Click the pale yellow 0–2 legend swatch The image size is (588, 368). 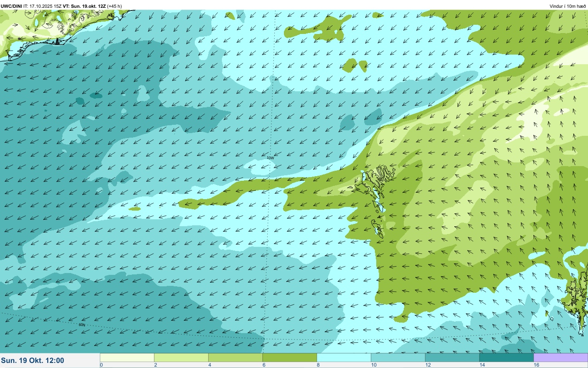127,357
